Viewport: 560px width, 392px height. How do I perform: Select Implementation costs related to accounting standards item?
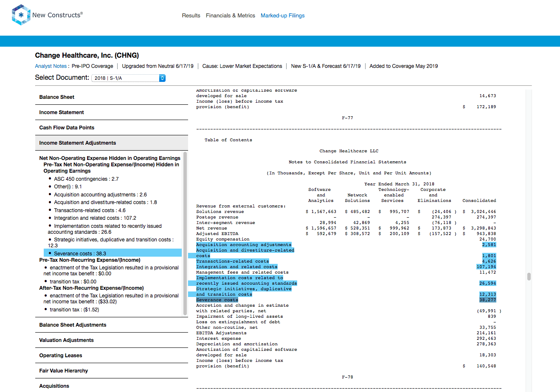105,229
